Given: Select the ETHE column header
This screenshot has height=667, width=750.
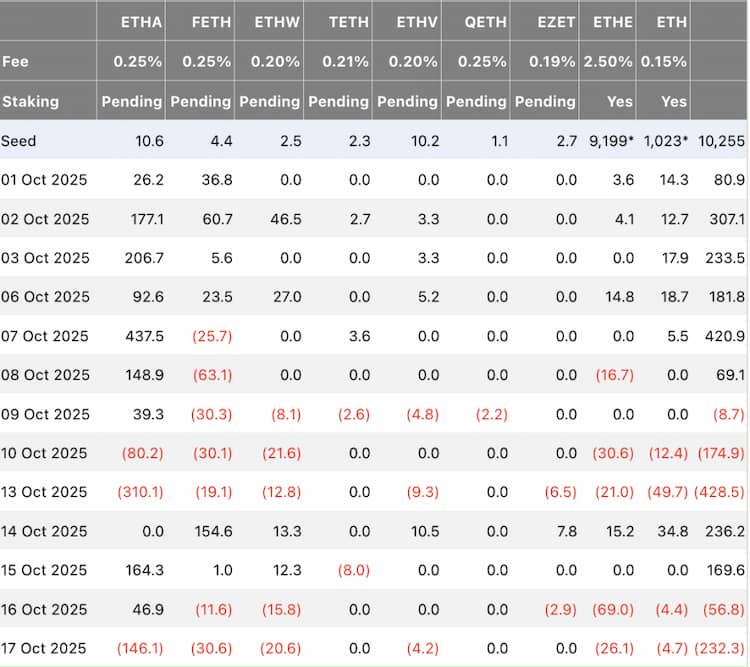Looking at the screenshot, I should (x=613, y=21).
